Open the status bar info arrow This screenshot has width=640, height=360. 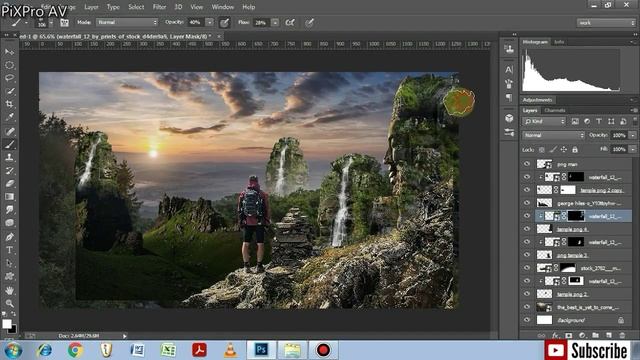click(125, 336)
